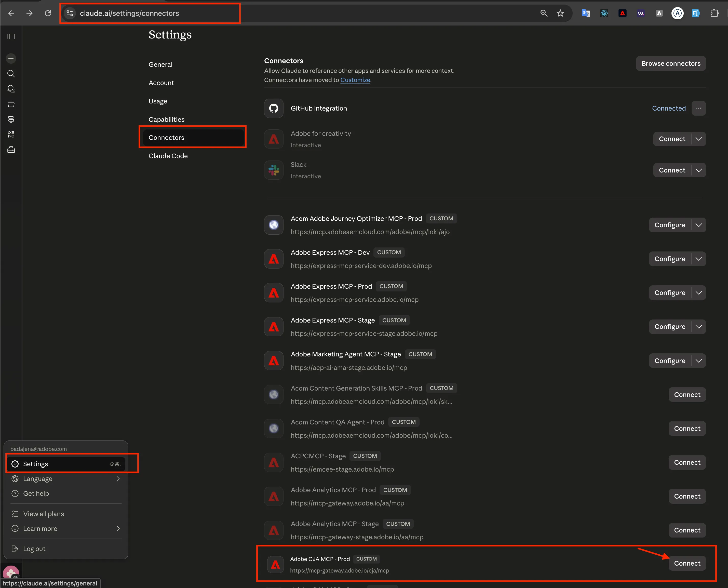Image resolution: width=728 pixels, height=588 pixels.
Task: Configure Adobe Express MCP - Stage
Action: pos(670,327)
